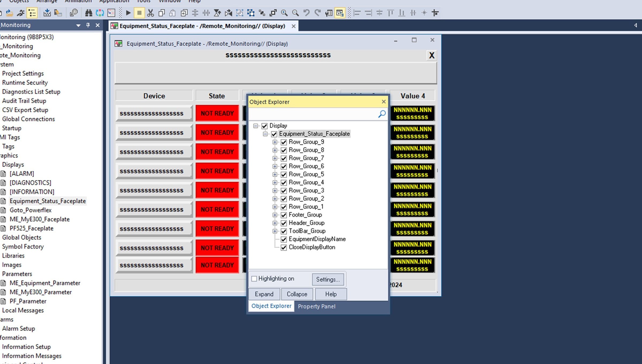Click the Align Right icon

(368, 13)
